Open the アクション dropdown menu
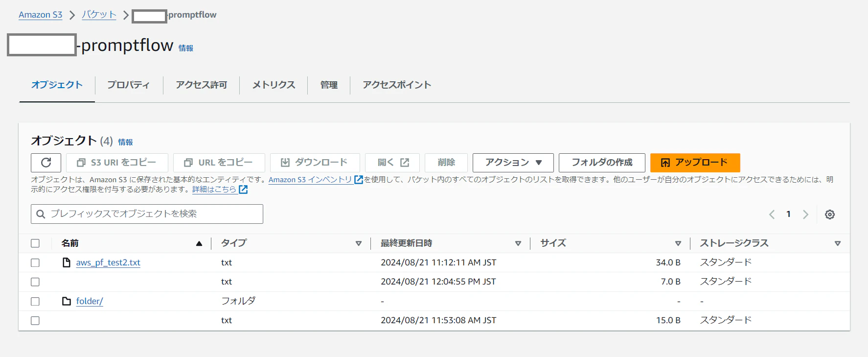 tap(513, 163)
